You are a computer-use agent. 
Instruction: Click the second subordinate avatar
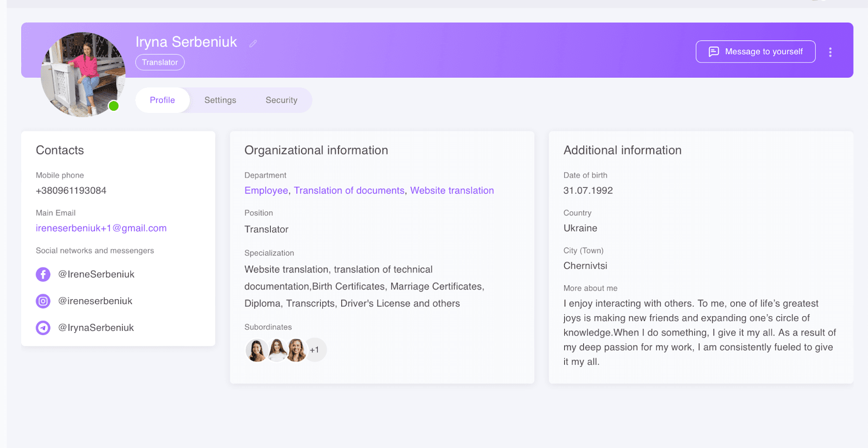[277, 350]
